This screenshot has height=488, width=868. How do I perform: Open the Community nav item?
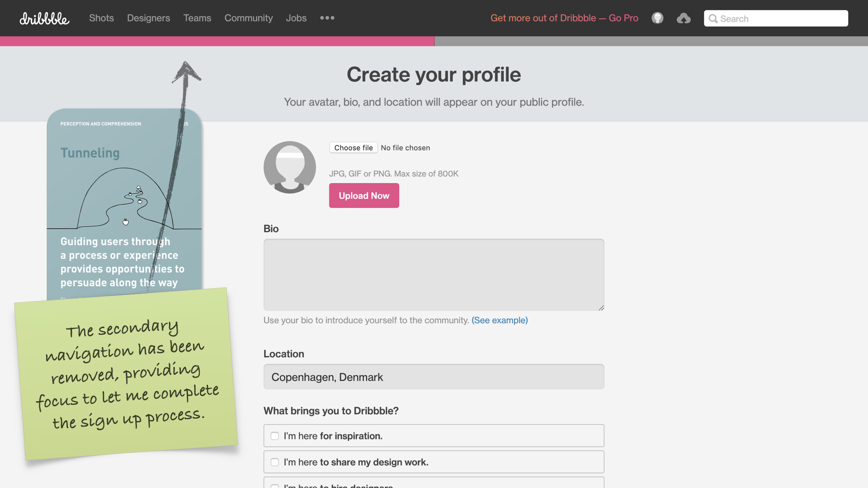click(x=249, y=18)
